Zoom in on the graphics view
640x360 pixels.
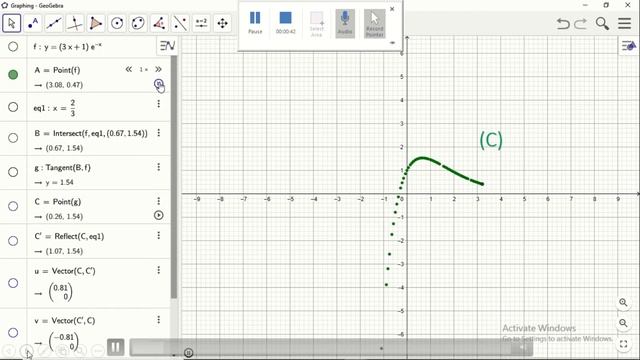(623, 302)
